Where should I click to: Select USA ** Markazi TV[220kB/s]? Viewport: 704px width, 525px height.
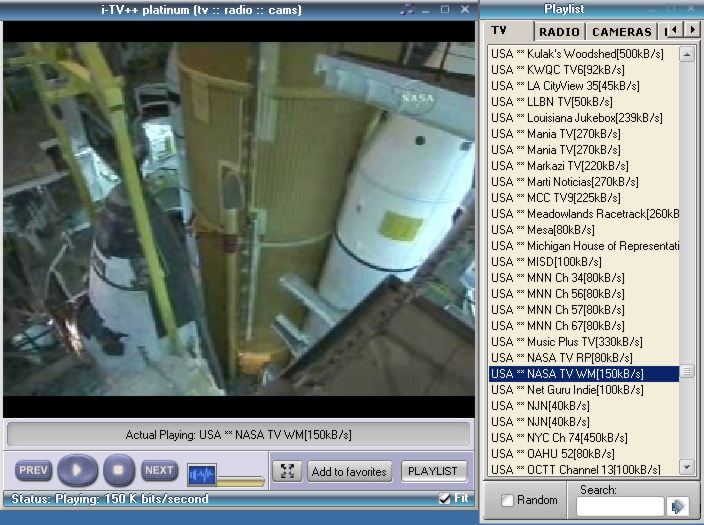[584, 166]
